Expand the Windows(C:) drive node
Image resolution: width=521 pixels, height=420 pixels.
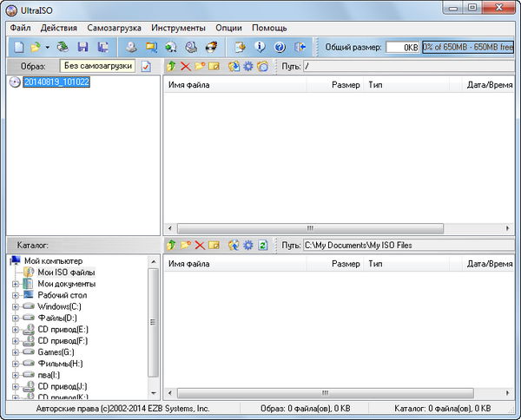(x=15, y=306)
